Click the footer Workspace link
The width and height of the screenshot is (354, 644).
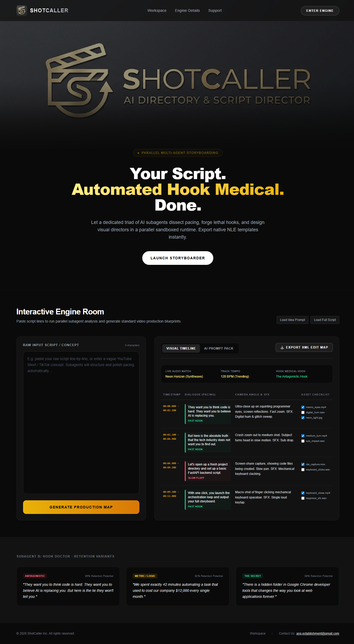click(x=258, y=634)
